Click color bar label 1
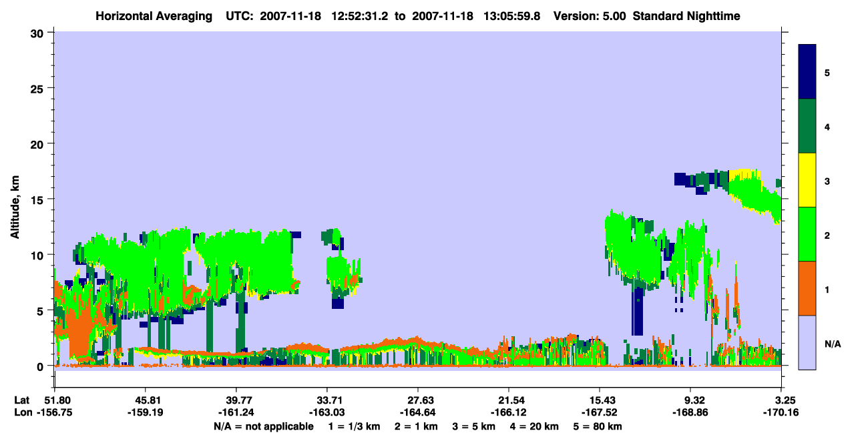The height and width of the screenshot is (445, 868). 827,289
